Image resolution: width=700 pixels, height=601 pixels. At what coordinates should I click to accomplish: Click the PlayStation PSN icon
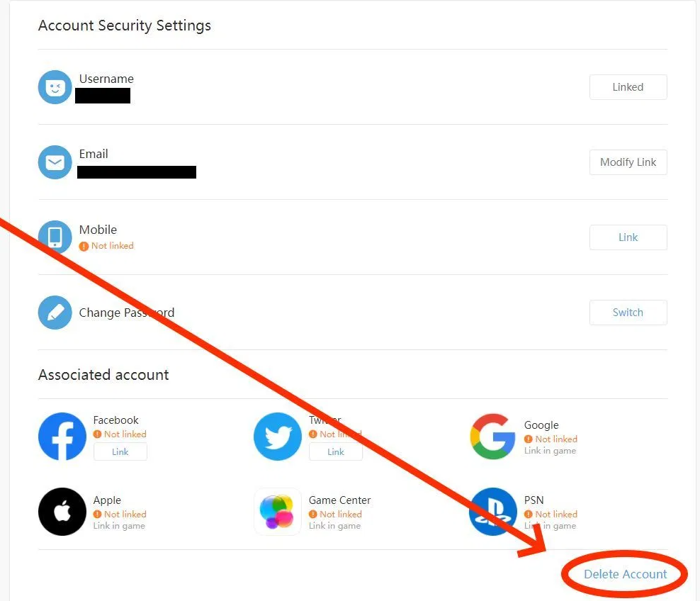click(493, 511)
